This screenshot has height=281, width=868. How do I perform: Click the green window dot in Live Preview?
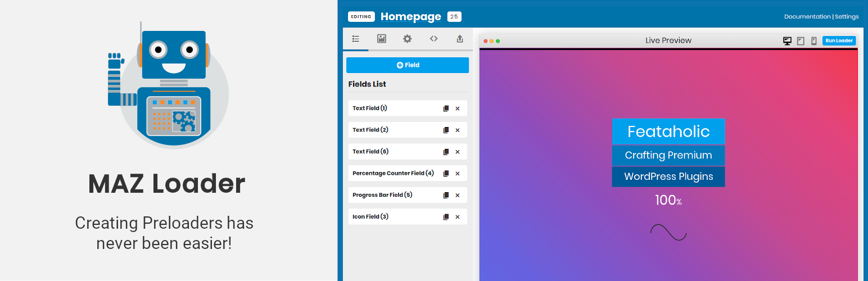click(498, 41)
